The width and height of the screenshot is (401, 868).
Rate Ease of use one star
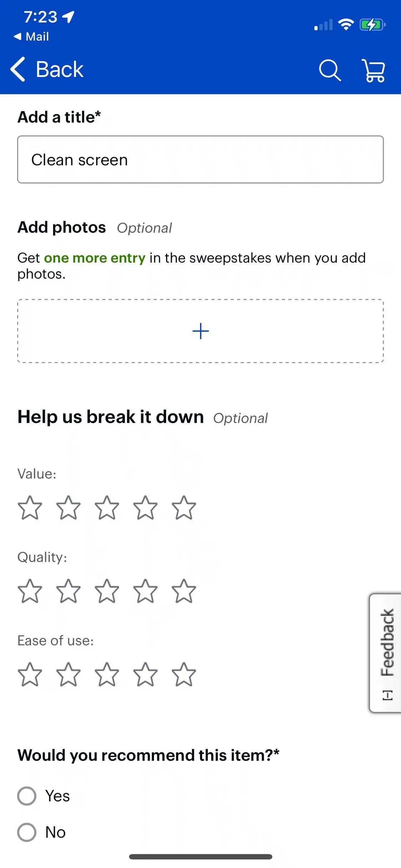pos(30,675)
